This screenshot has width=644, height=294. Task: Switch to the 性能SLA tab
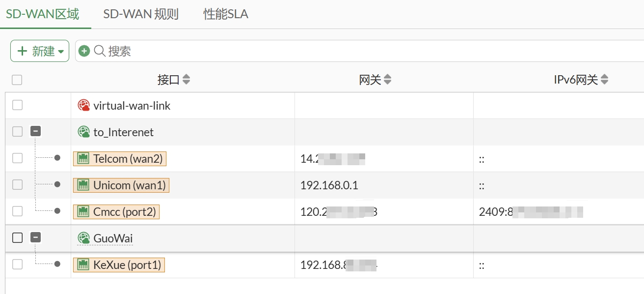(x=226, y=14)
